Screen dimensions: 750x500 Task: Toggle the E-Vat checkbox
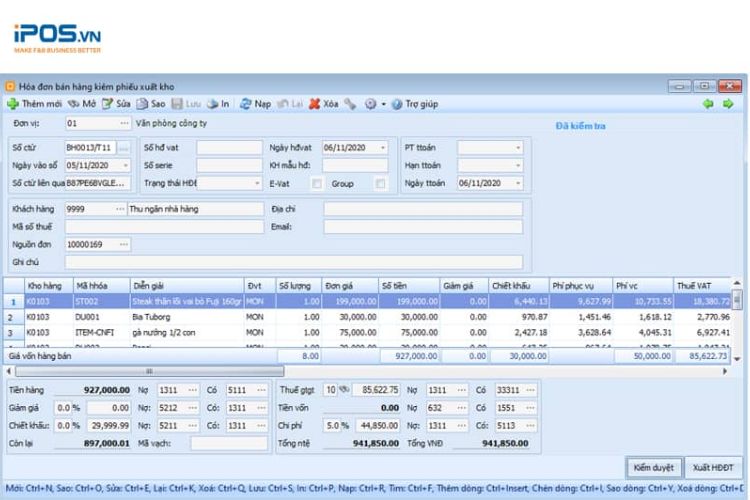[317, 183]
